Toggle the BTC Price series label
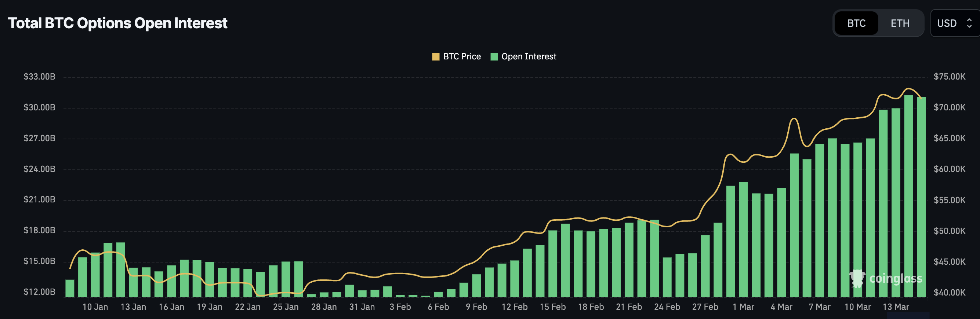The height and width of the screenshot is (319, 980). pos(461,57)
